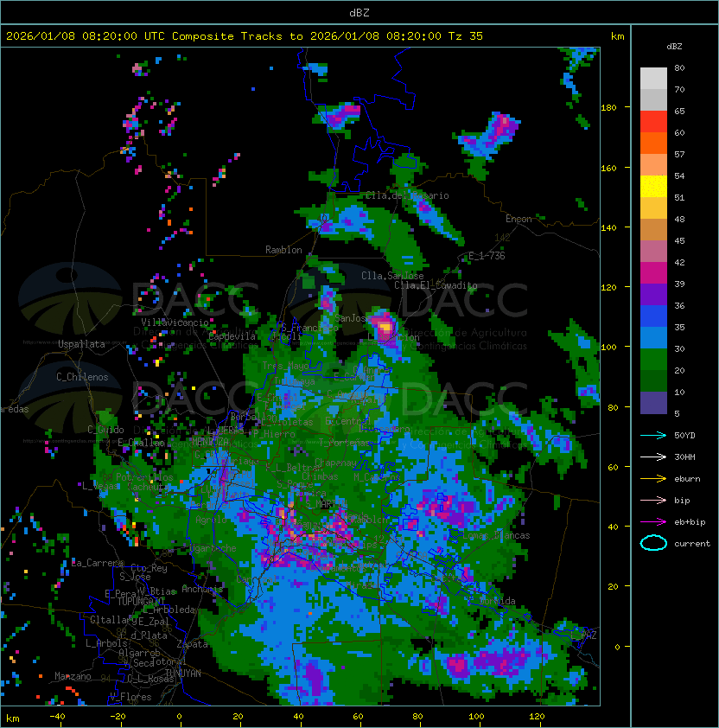Pick the bright yellow swatch in dBZ scale
The image size is (719, 728).
tap(653, 186)
